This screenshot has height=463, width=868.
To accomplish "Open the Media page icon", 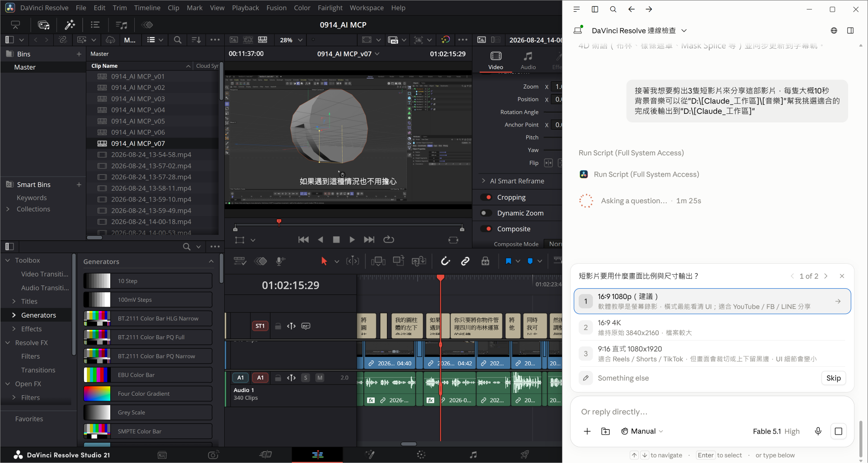I will [162, 455].
